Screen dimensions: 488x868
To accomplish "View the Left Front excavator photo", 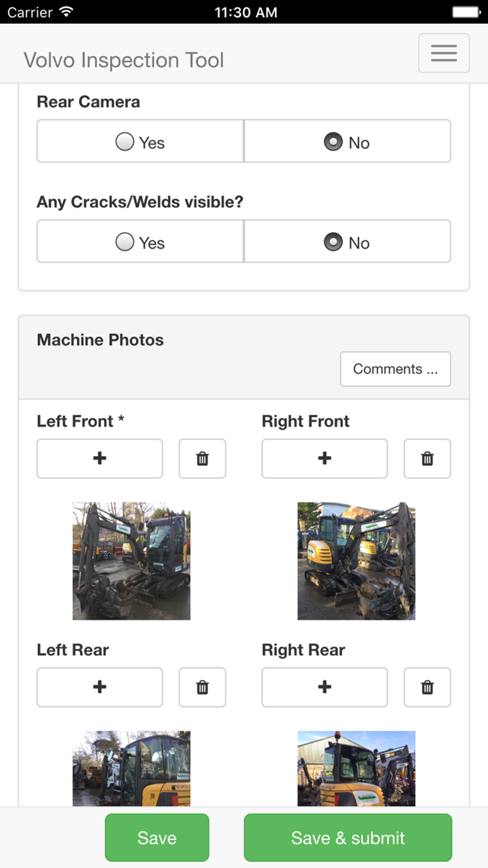I will click(x=131, y=561).
